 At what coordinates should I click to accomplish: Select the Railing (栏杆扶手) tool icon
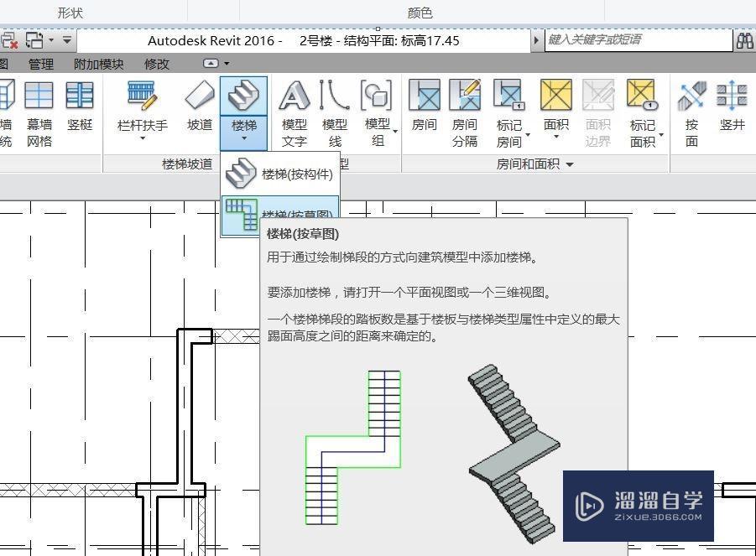143,95
